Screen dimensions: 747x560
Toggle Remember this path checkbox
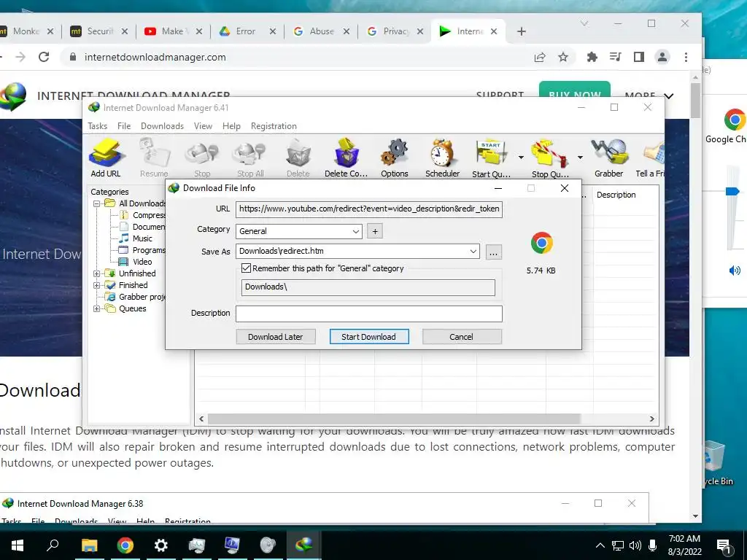click(x=247, y=268)
